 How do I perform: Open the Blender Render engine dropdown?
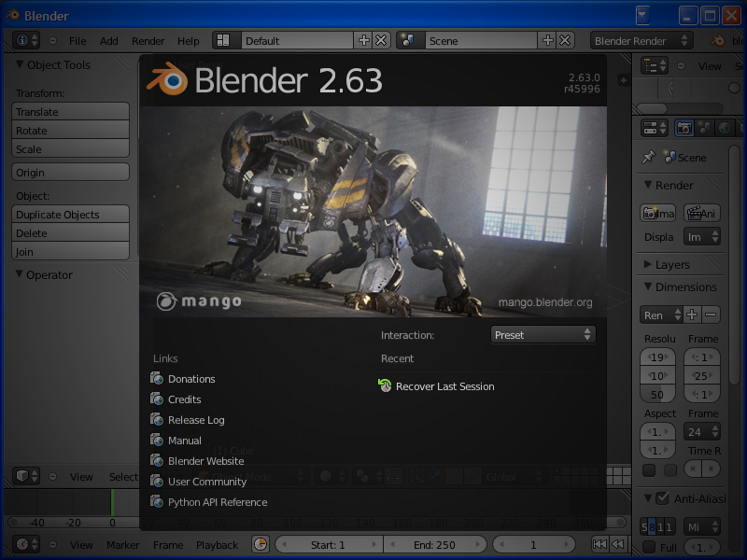641,40
